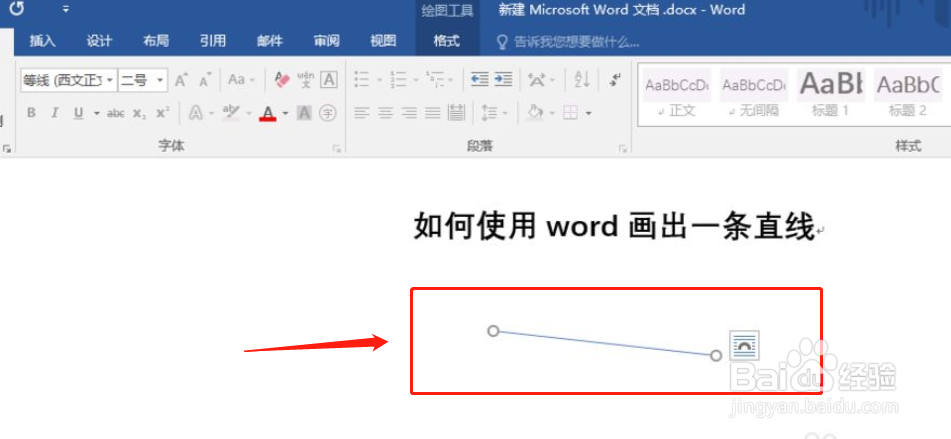Open font color dropdown arrow
The height and width of the screenshot is (439, 951).
(x=285, y=113)
